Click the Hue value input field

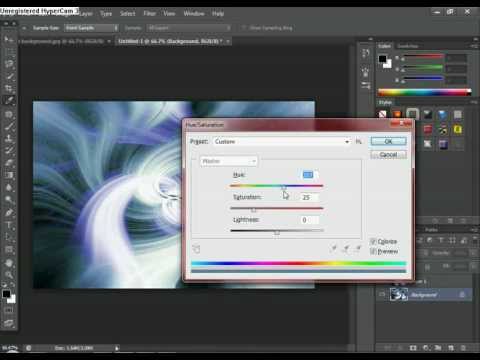[x=310, y=175]
